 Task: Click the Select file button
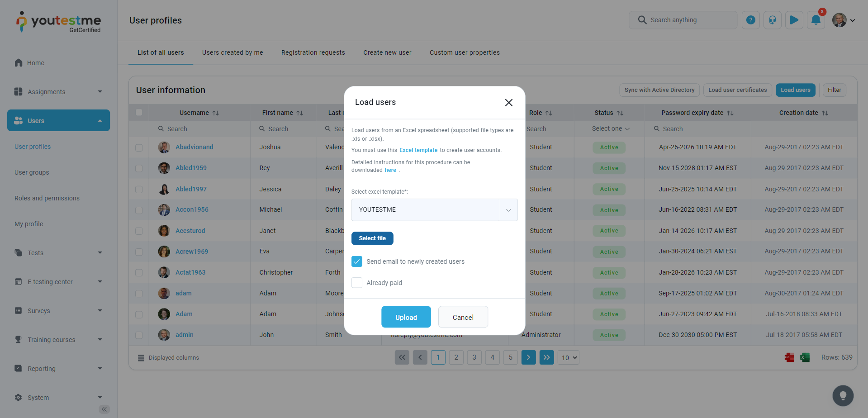372,238
